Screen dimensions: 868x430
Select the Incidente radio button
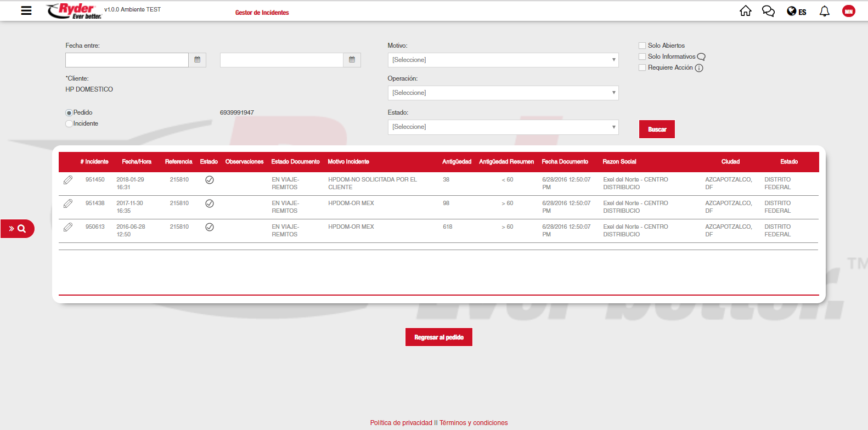[x=69, y=124]
